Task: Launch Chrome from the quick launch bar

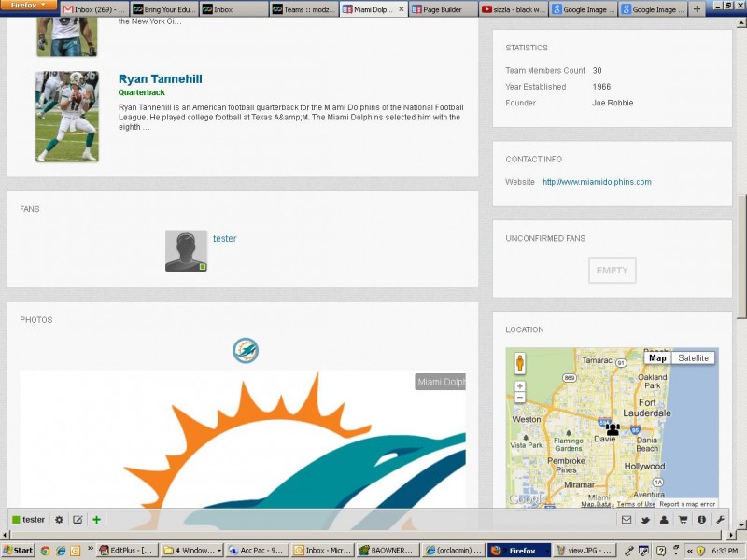Action: click(x=45, y=551)
